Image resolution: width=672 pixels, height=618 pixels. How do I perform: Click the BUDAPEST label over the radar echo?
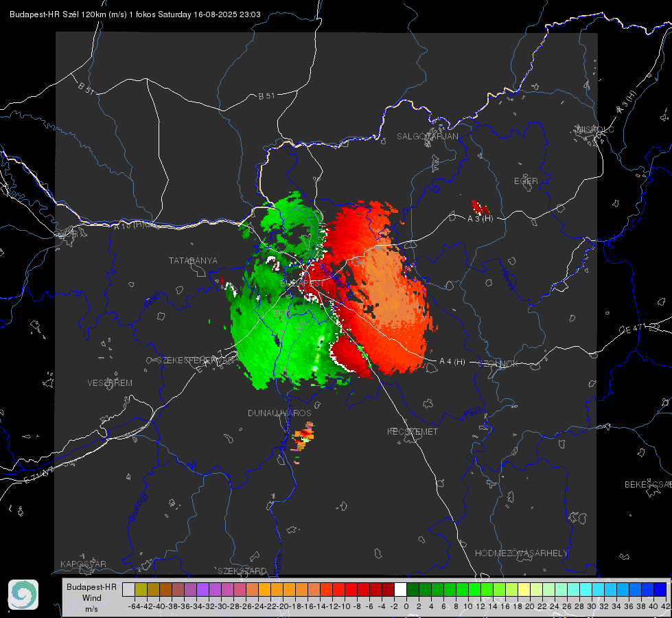pyautogui.click(x=302, y=284)
